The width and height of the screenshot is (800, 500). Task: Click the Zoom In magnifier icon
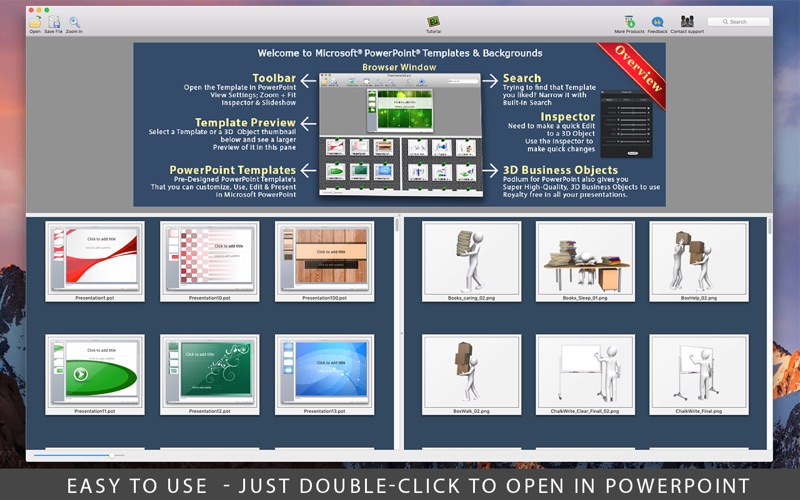tap(74, 22)
